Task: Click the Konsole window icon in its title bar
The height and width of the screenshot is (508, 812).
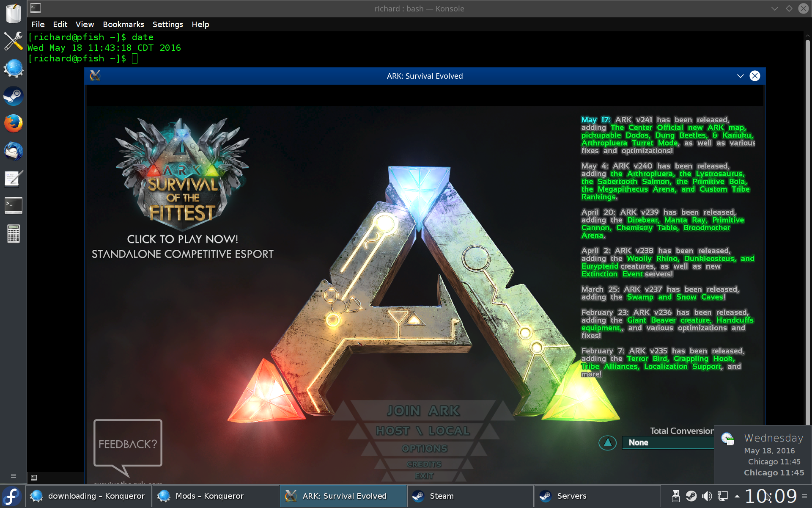Action: 36,8
